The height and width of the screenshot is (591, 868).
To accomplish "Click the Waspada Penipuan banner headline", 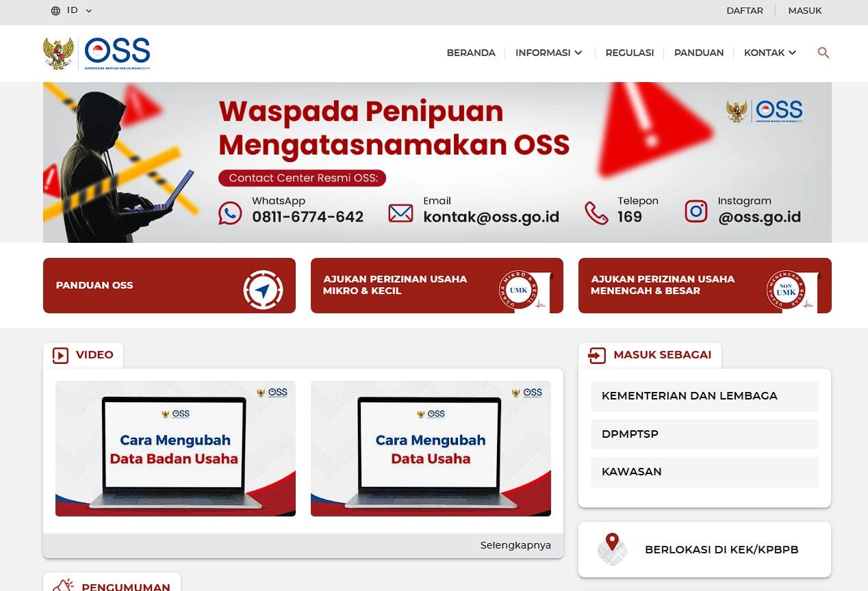I will pyautogui.click(x=394, y=128).
